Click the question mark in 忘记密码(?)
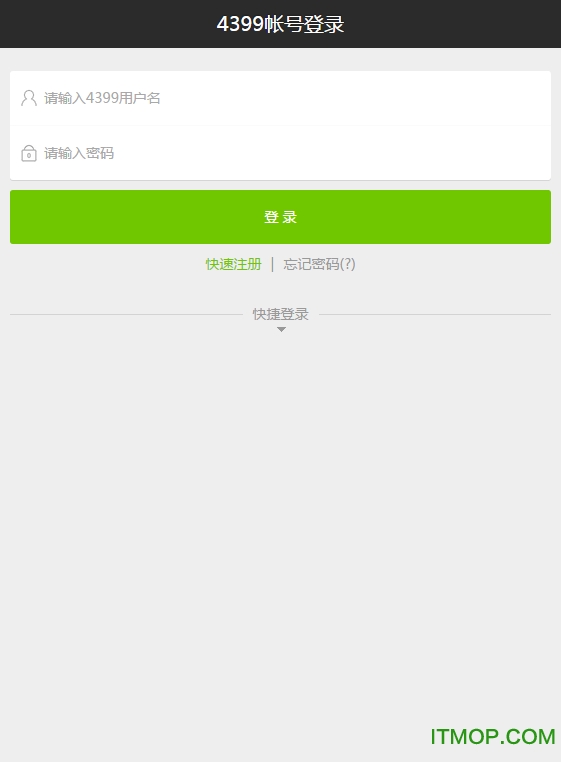This screenshot has width=561, height=762. (348, 264)
